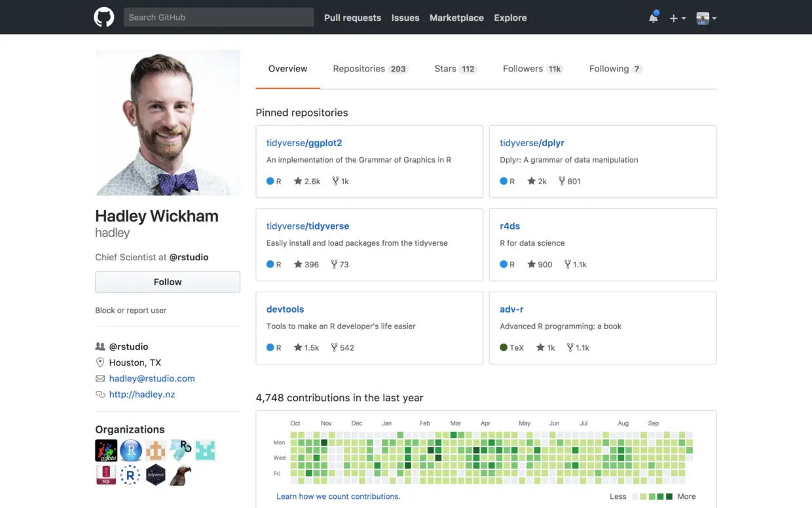812x508 pixels.
Task: Open the Following 7 tab
Action: click(616, 69)
